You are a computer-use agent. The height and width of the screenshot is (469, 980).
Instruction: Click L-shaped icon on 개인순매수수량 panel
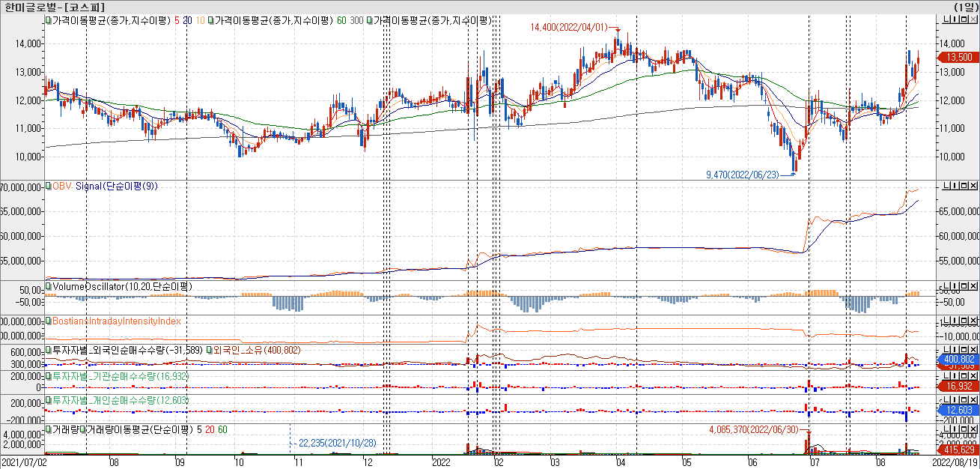(x=946, y=402)
